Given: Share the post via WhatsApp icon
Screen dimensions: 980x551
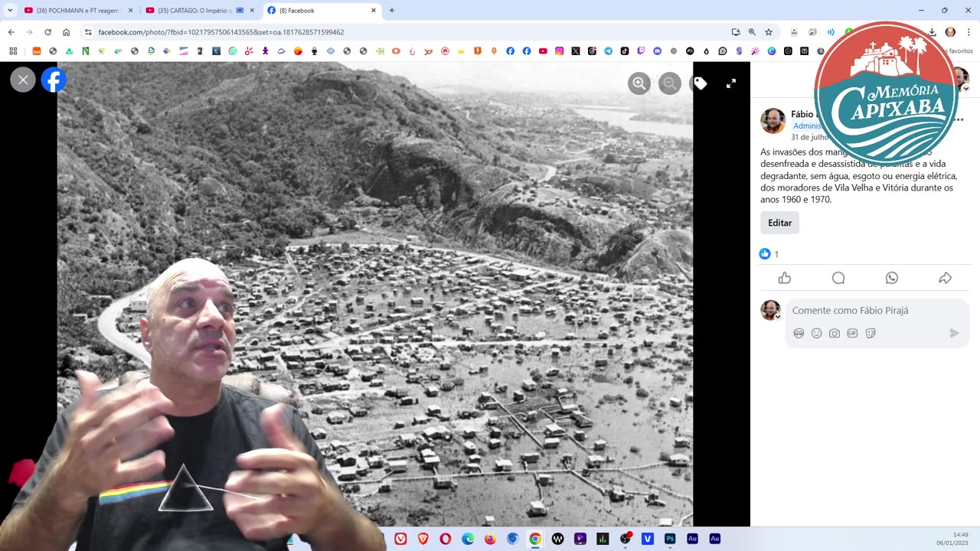Looking at the screenshot, I should click(892, 278).
